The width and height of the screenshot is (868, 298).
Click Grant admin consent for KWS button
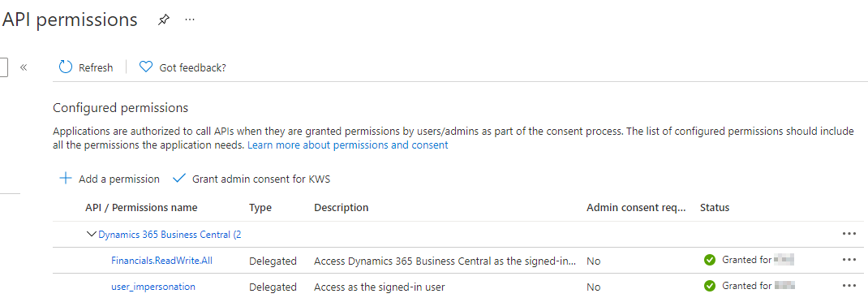[255, 179]
